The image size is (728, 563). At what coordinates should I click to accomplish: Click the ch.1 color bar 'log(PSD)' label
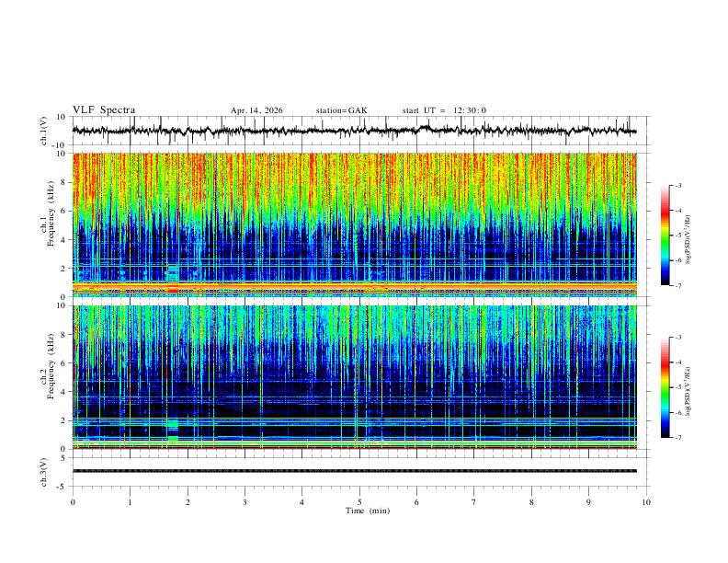[688, 240]
